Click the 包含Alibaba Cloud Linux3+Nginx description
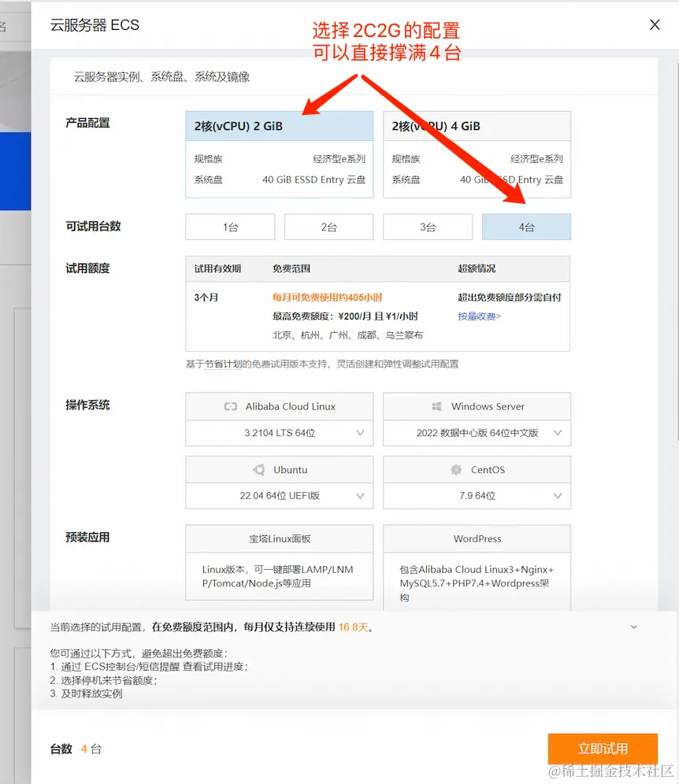Viewport: 679px width, 784px height. pyautogui.click(x=477, y=583)
